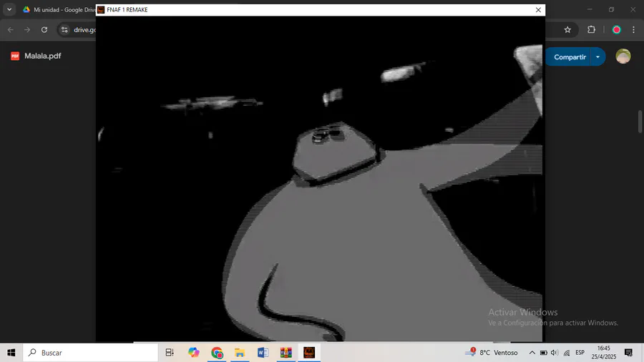
Task: Open Chrome extensions puzzle icon
Action: (592, 29)
